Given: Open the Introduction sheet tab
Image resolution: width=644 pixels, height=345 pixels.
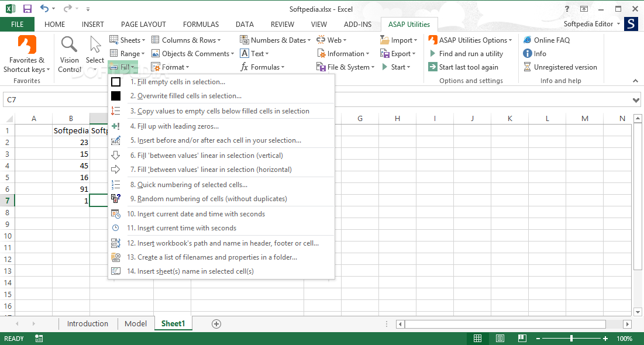Looking at the screenshot, I should [x=88, y=323].
